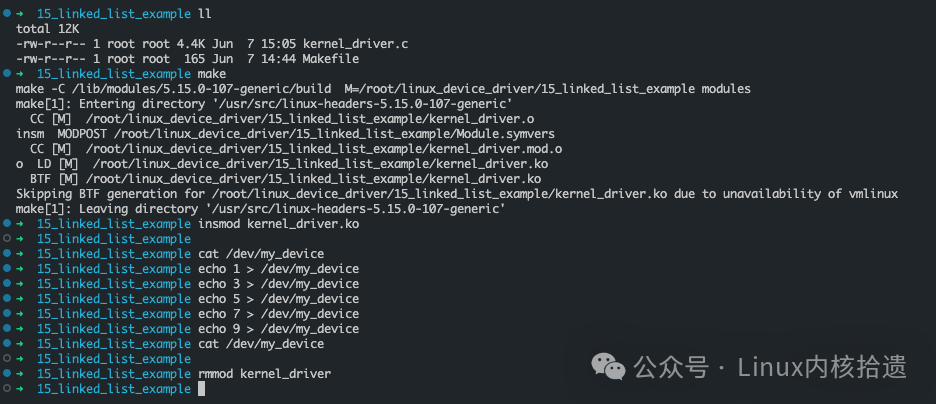
Task: Click the terminal cursor block at final prompt
Action: pyautogui.click(x=202, y=389)
